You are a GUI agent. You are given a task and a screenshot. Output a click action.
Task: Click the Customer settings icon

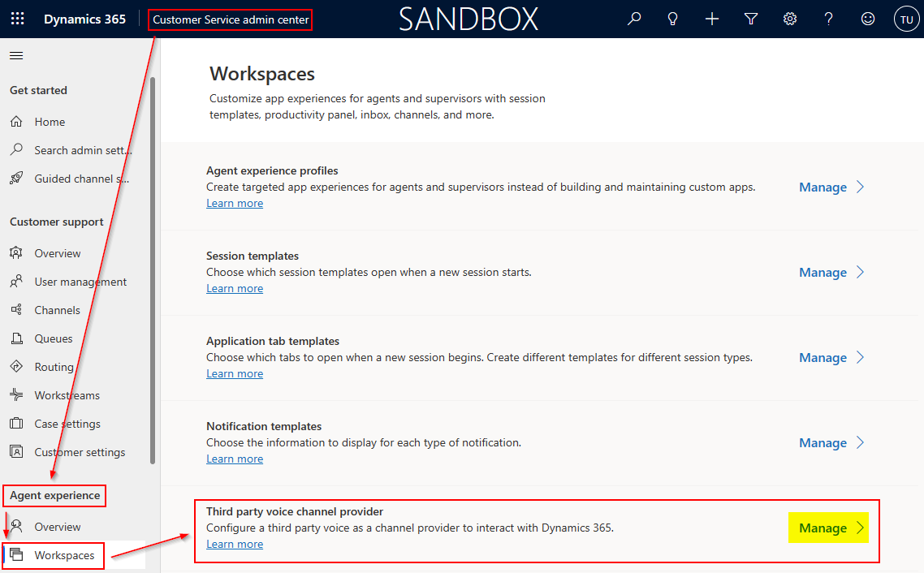(x=16, y=452)
